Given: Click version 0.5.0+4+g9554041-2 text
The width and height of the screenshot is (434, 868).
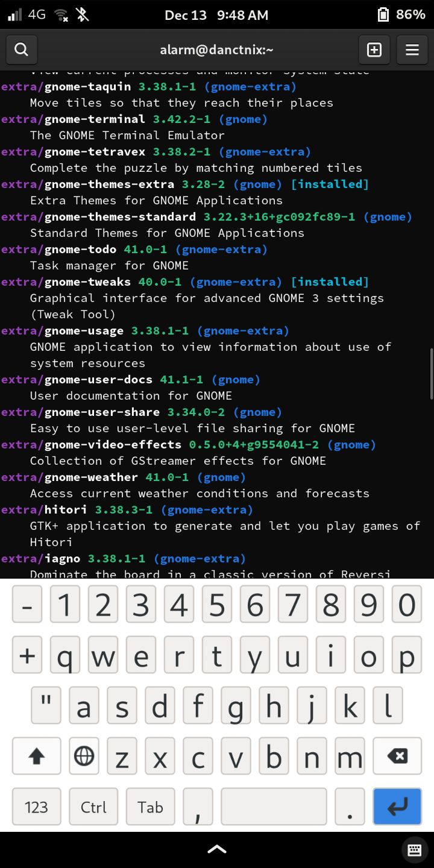Looking at the screenshot, I should [254, 445].
